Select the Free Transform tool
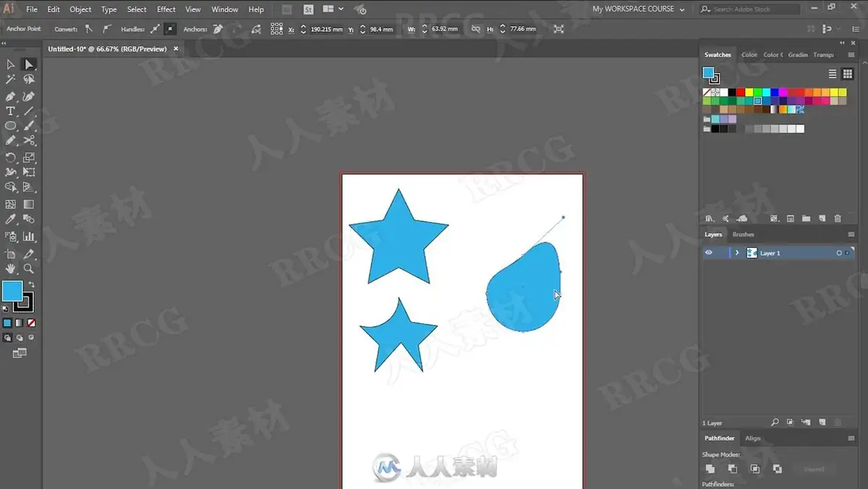This screenshot has height=489, width=868. (x=29, y=172)
